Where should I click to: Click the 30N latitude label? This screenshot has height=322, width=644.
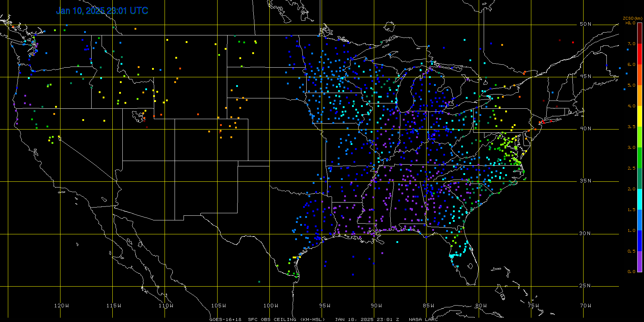pos(585,234)
